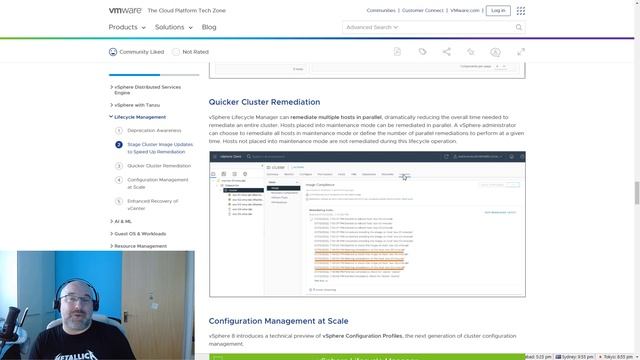Click The Cloud Platform Tech Zone title
Image resolution: width=640 pixels, height=360 pixels.
coord(187,11)
